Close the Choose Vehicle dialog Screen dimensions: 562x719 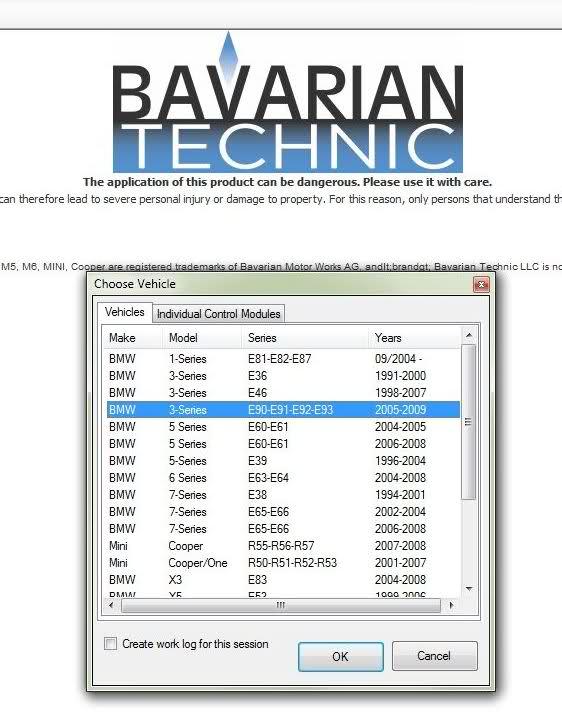[481, 285]
